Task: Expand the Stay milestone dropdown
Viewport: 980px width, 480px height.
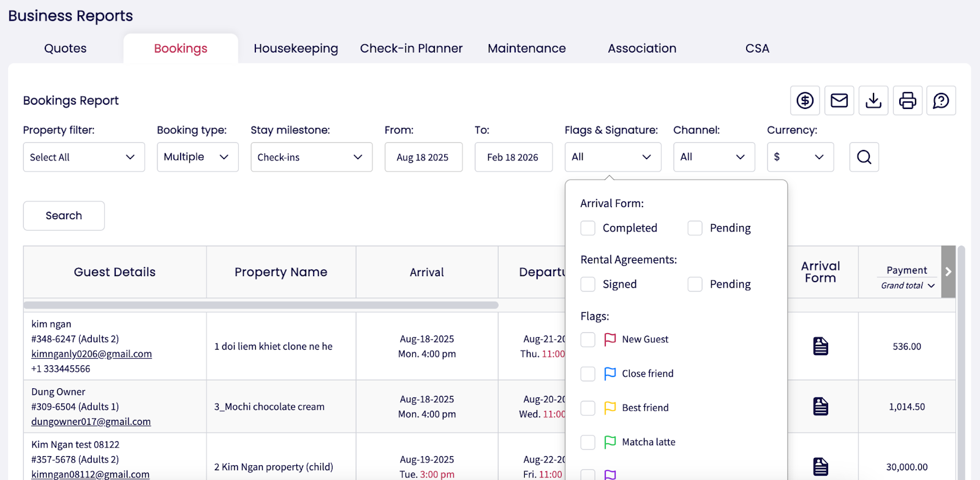Action: coord(311,157)
